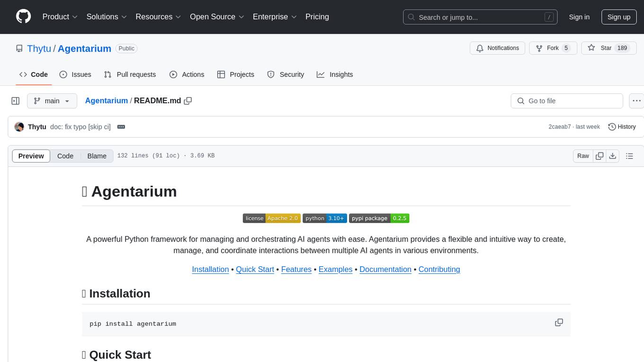Focus the Go to file input
This screenshot has height=362, width=644.
pos(567,101)
